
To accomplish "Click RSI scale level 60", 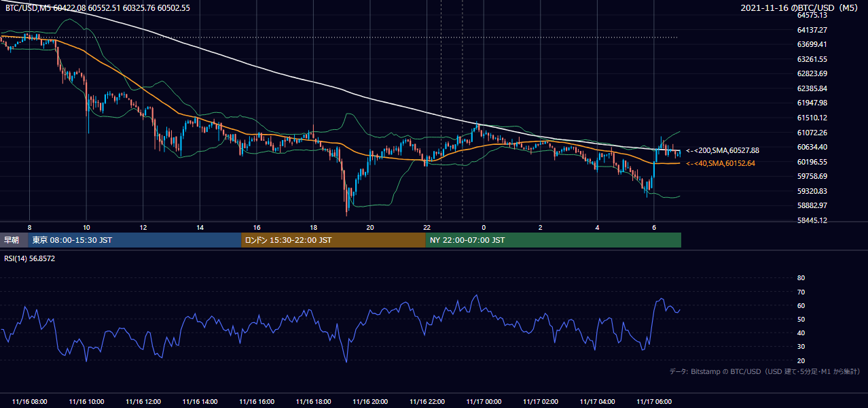I will coord(801,305).
